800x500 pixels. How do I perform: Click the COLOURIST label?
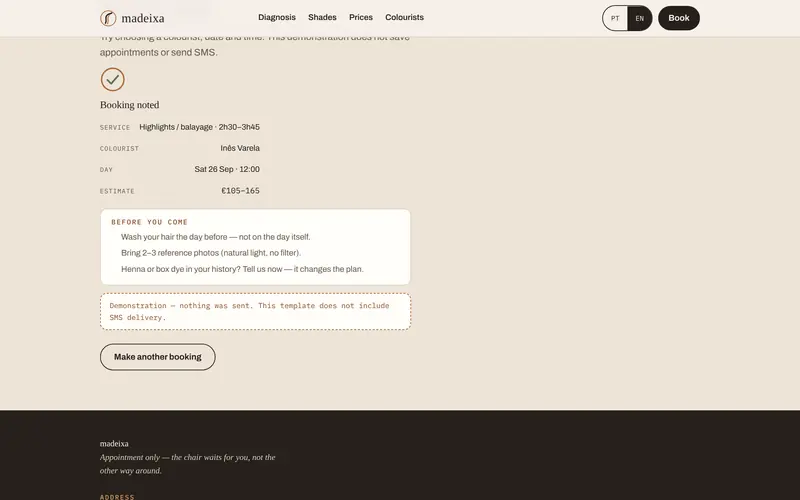119,148
